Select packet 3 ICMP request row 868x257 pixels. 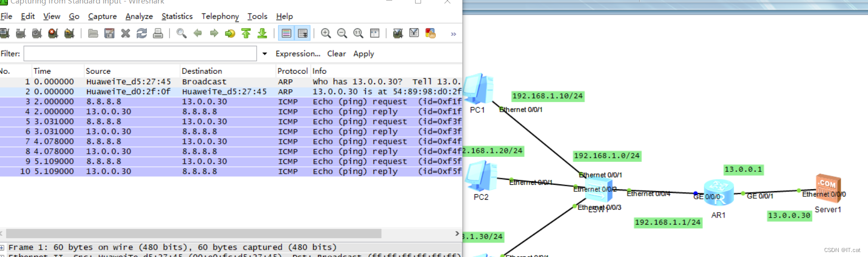tap(231, 102)
